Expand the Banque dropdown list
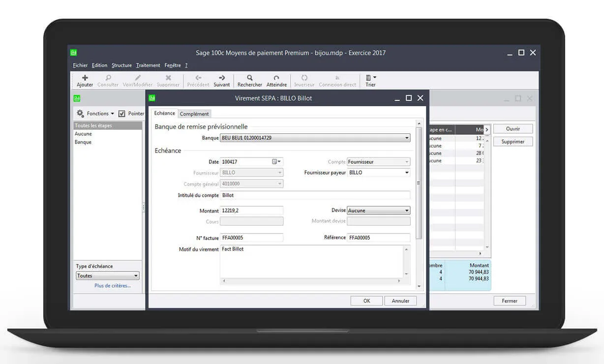The height and width of the screenshot is (364, 604). 407,138
